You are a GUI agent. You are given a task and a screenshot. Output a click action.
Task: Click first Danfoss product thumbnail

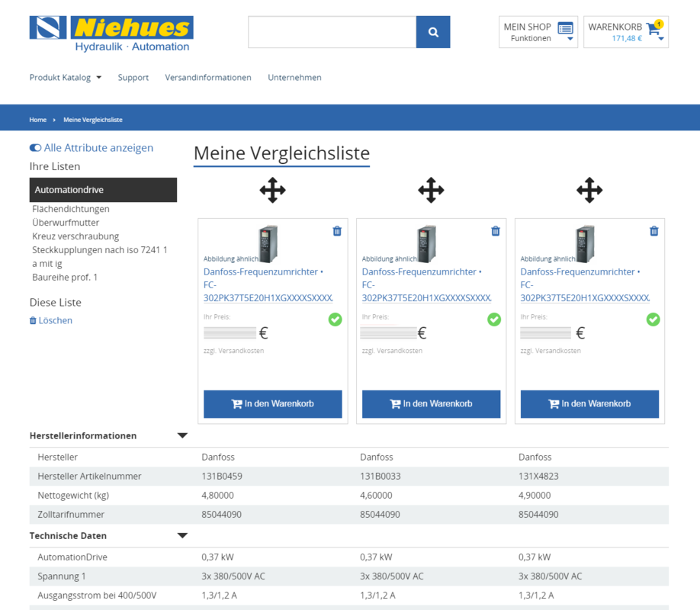tap(268, 244)
